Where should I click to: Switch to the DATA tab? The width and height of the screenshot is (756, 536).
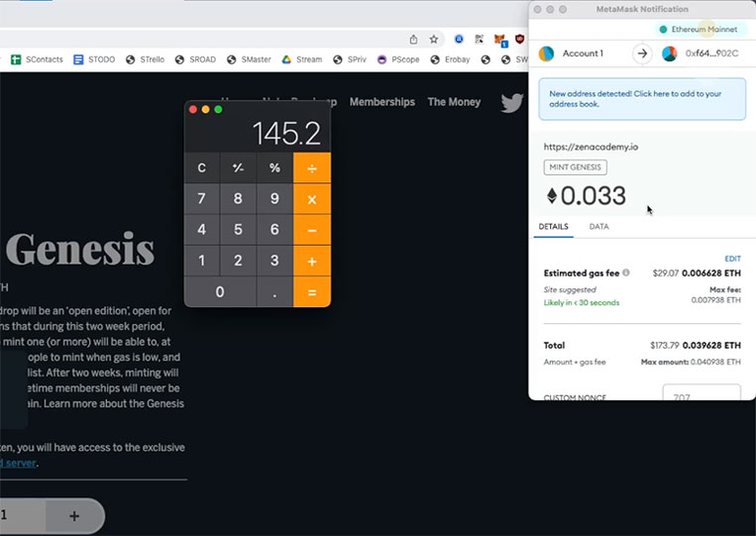pos(598,227)
